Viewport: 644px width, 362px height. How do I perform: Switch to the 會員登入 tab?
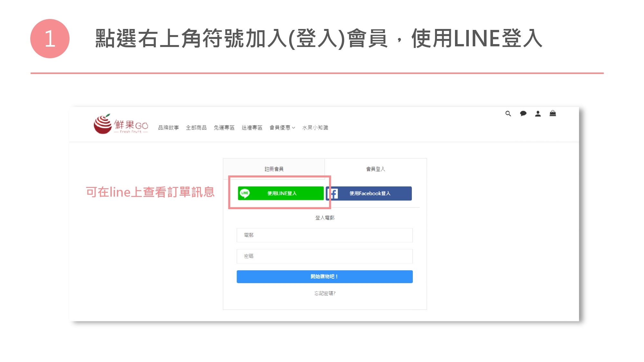(375, 169)
